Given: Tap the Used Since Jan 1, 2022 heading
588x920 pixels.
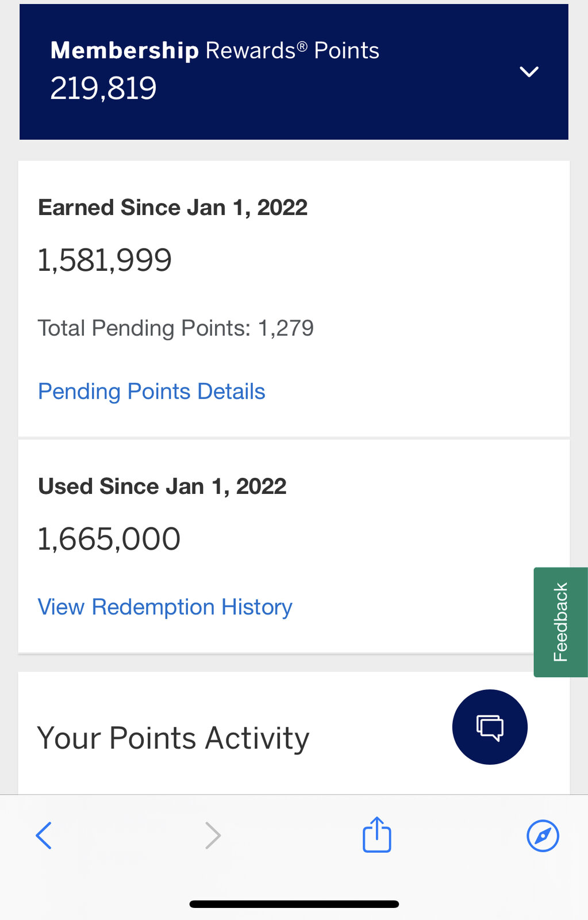Looking at the screenshot, I should tap(162, 486).
